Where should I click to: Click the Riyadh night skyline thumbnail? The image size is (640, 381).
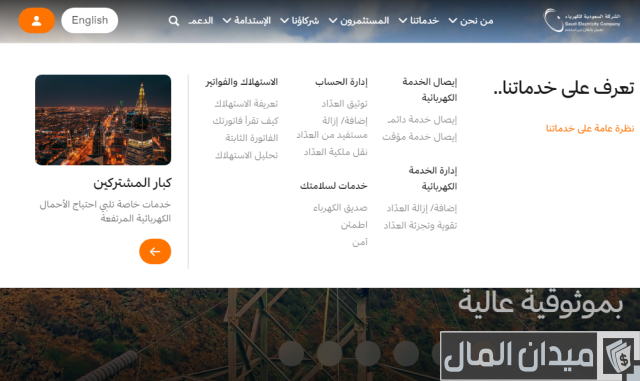click(103, 120)
